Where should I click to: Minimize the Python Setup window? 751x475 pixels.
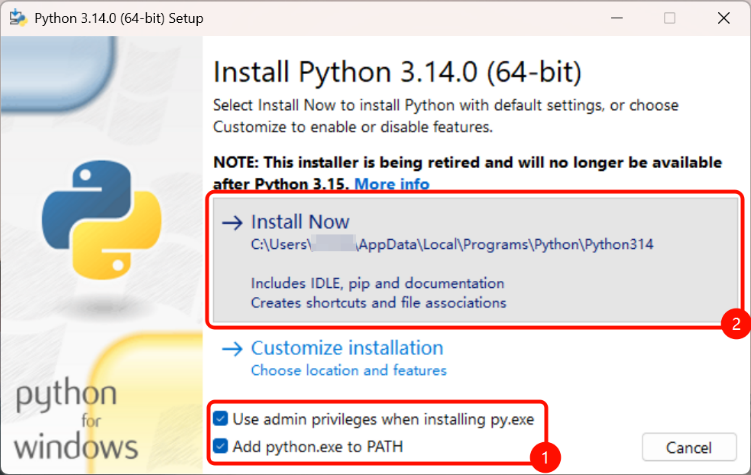(x=617, y=18)
